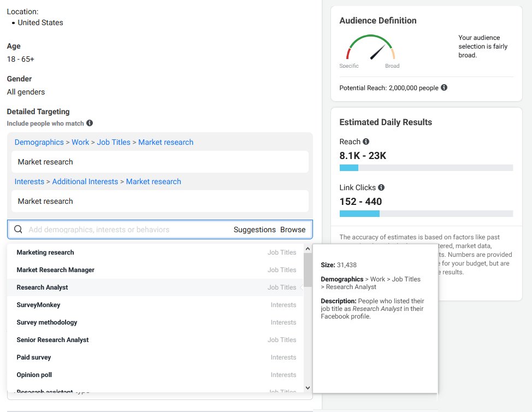
Task: Open the Work breadcrumb link
Action: coord(80,142)
